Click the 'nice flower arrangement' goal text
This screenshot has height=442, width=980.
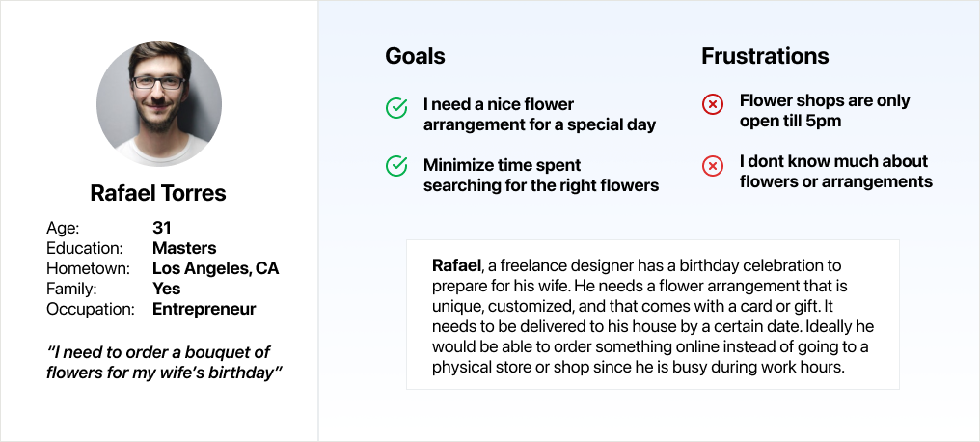point(539,114)
